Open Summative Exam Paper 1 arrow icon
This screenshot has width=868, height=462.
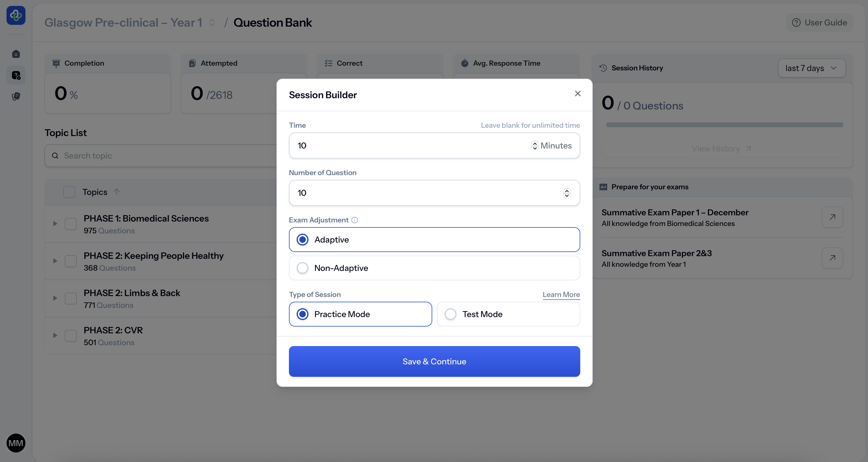(832, 217)
